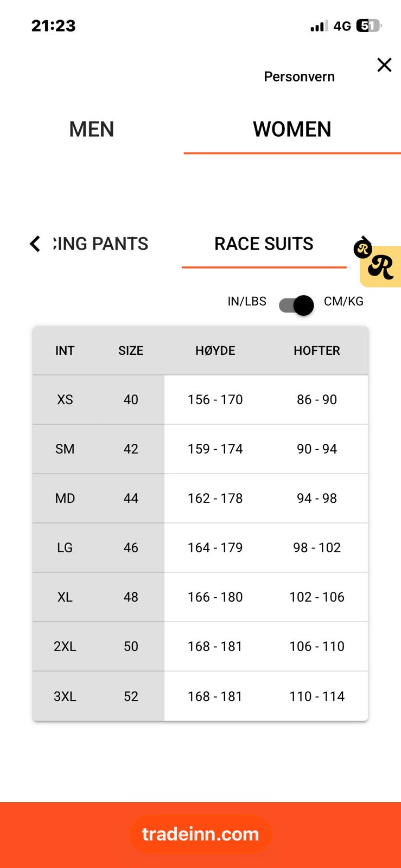Click the HØYDE column header
The image size is (401, 868).
tap(215, 350)
